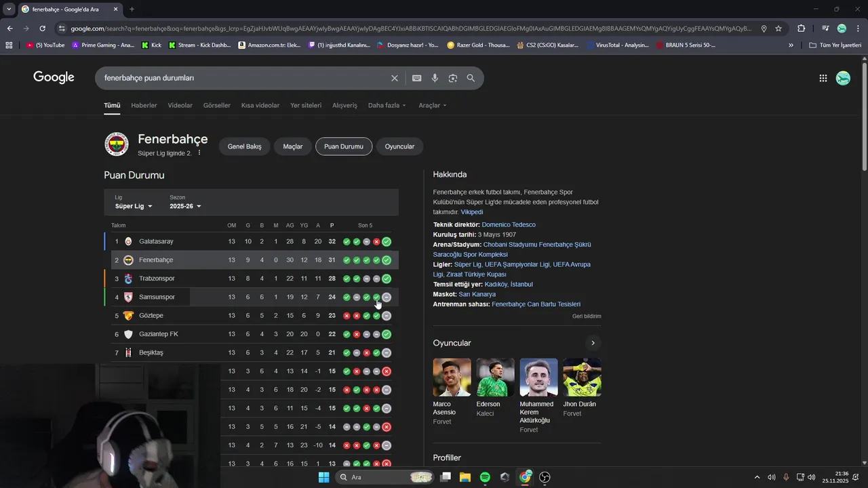Click Geri bildirim feedback link

587,316
